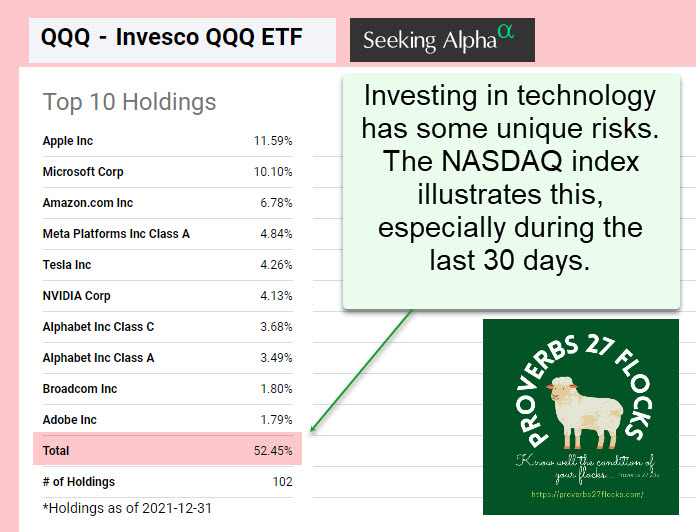Select the Top 10 Holdings heading
The image size is (696, 532).
[129, 101]
